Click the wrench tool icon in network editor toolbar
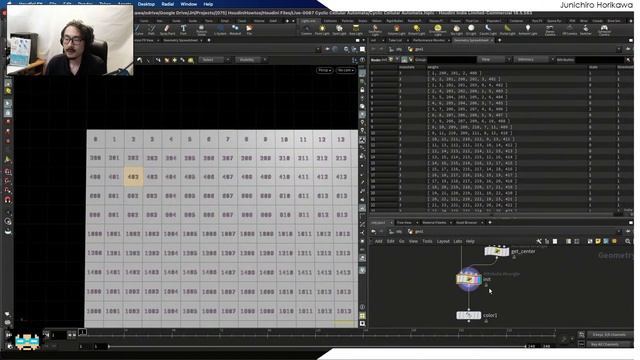This screenshot has width=640, height=360. point(539,241)
